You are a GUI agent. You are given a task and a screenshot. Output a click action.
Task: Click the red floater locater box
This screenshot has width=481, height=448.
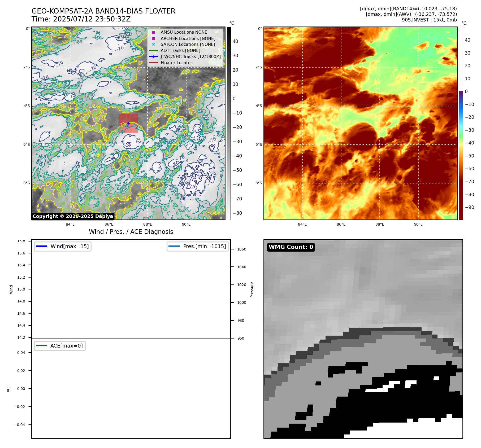128,123
